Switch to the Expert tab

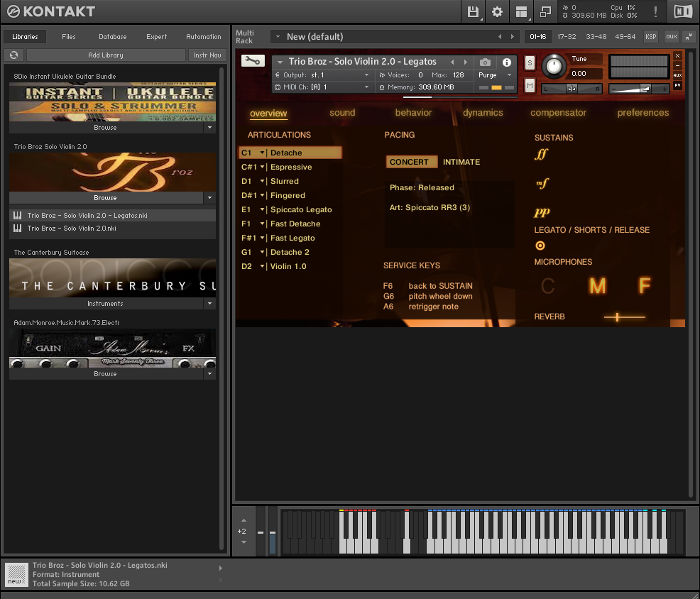(x=157, y=37)
